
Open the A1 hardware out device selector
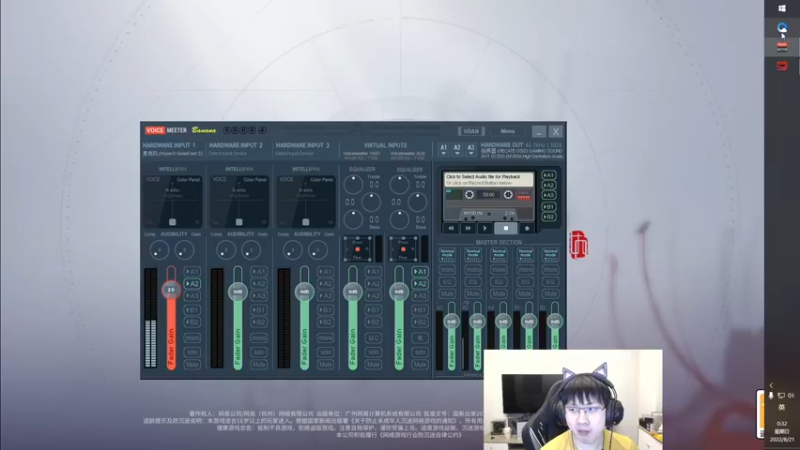(443, 149)
